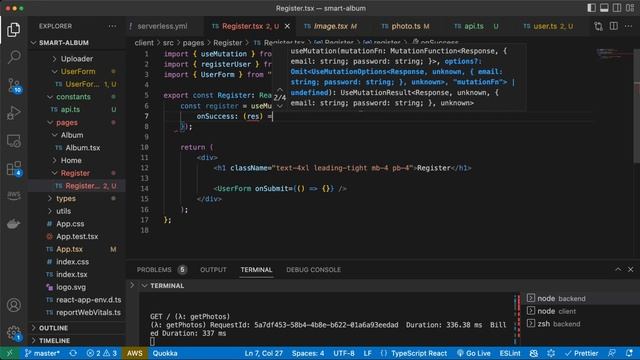Open logo.svg file
This screenshot has width=640, height=360.
point(71,287)
